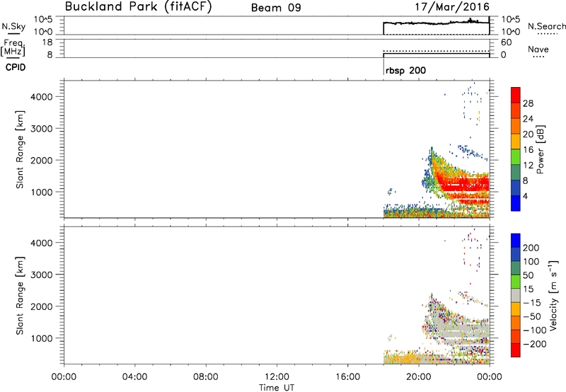Screen dimensions: 566x392
Task: Click the 'Freq. [MHz]' label
Action: pyautogui.click(x=13, y=48)
